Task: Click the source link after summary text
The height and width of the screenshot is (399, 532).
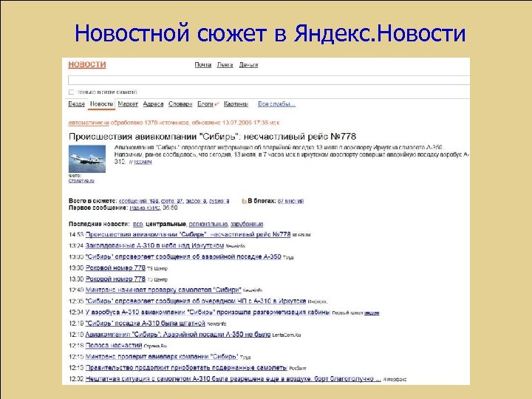Action: click(x=143, y=162)
